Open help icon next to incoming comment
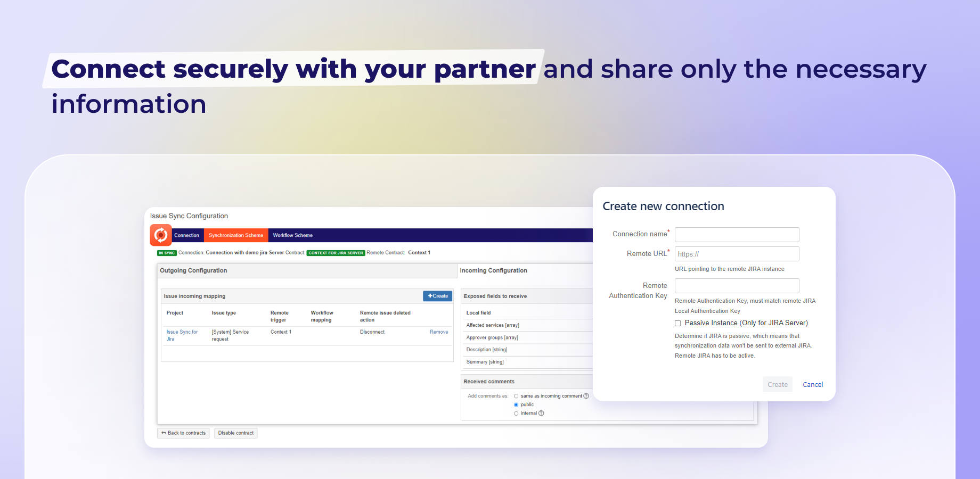980x479 pixels. click(x=586, y=396)
